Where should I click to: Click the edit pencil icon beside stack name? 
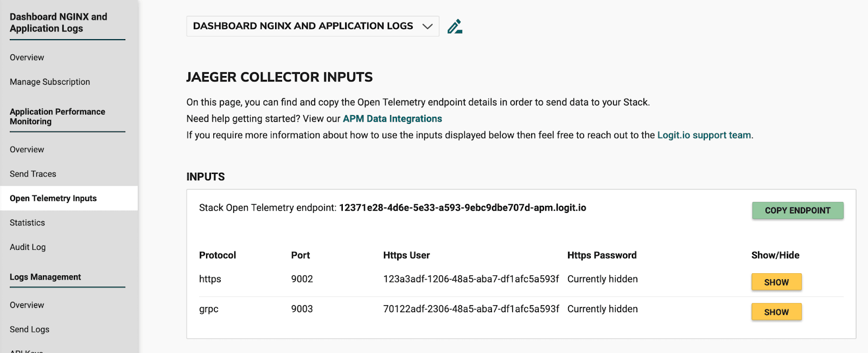click(455, 27)
